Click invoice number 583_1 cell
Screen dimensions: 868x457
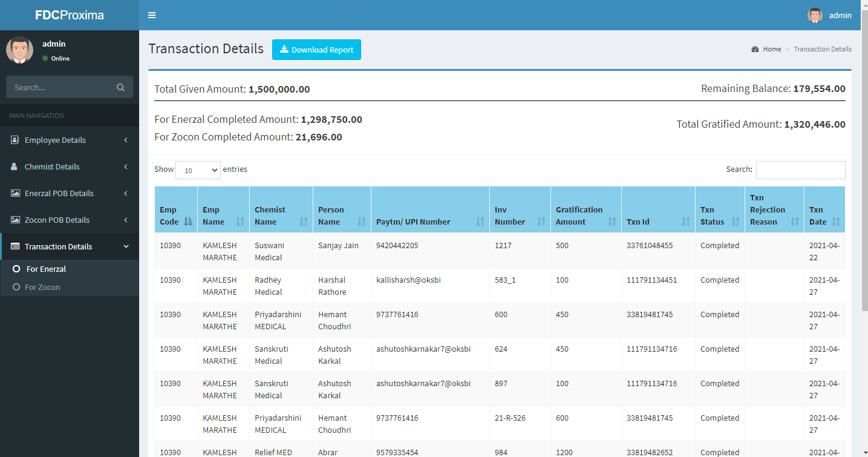[x=520, y=286]
